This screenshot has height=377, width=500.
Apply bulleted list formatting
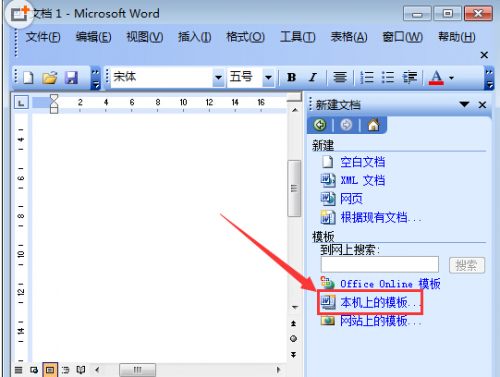[x=388, y=77]
